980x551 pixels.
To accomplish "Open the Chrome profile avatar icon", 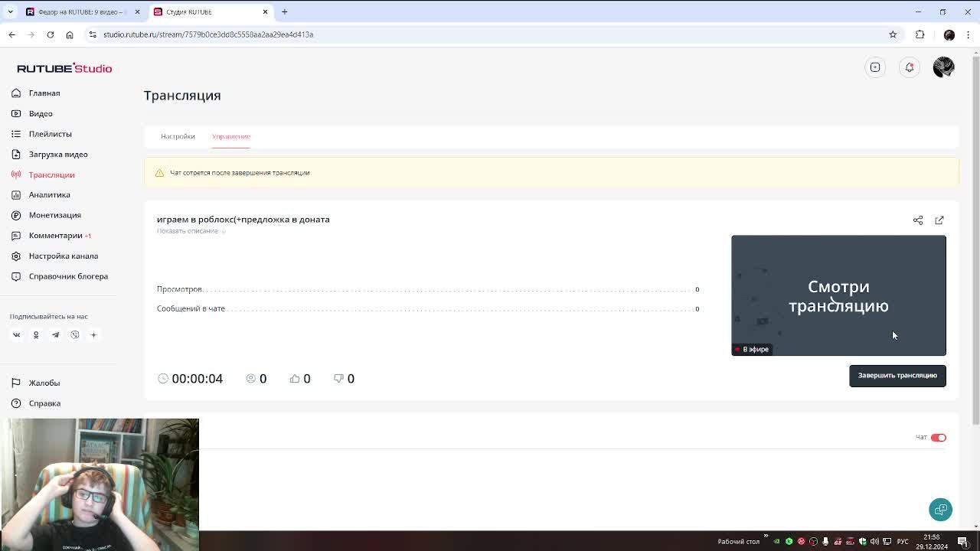I will pyautogui.click(x=949, y=34).
